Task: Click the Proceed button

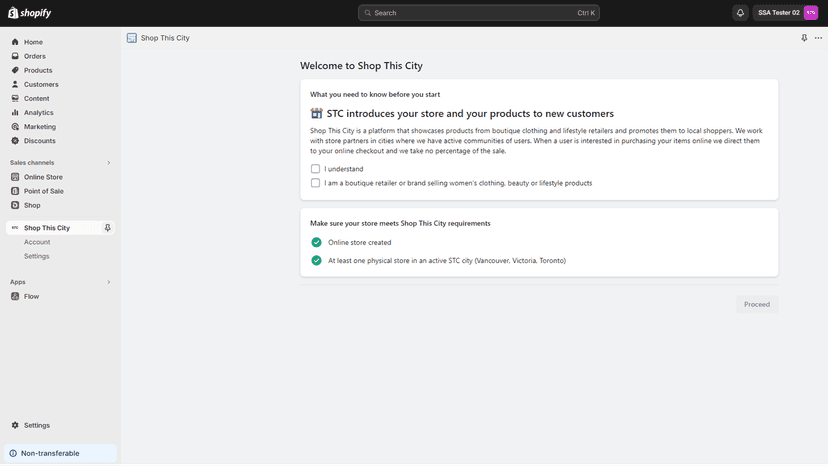Action: (757, 304)
